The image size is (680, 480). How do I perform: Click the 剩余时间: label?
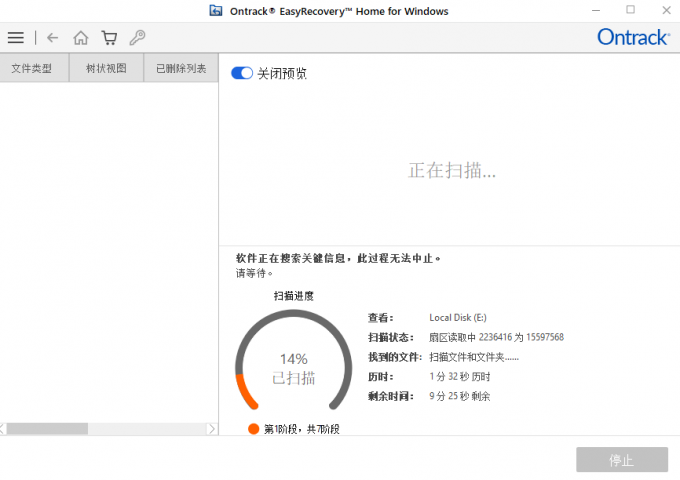391,396
